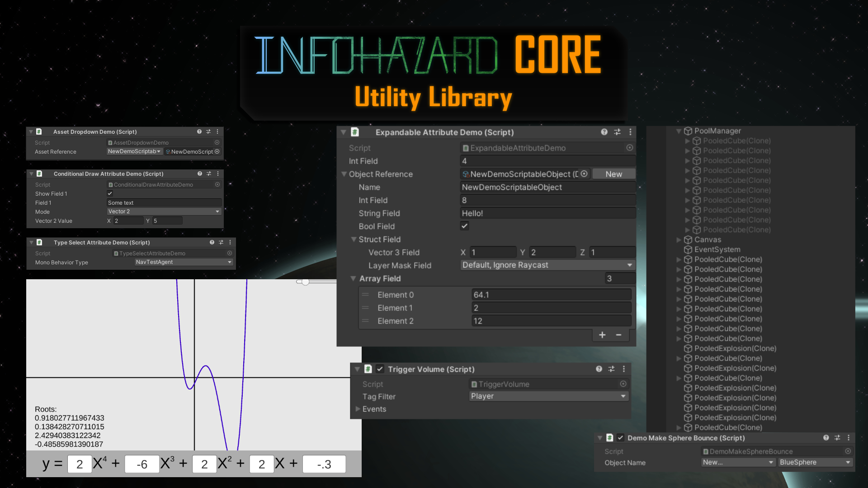Click object picker beside NewDemoScriptableObject reference
Screen dimensions: 868x488
(x=584, y=174)
